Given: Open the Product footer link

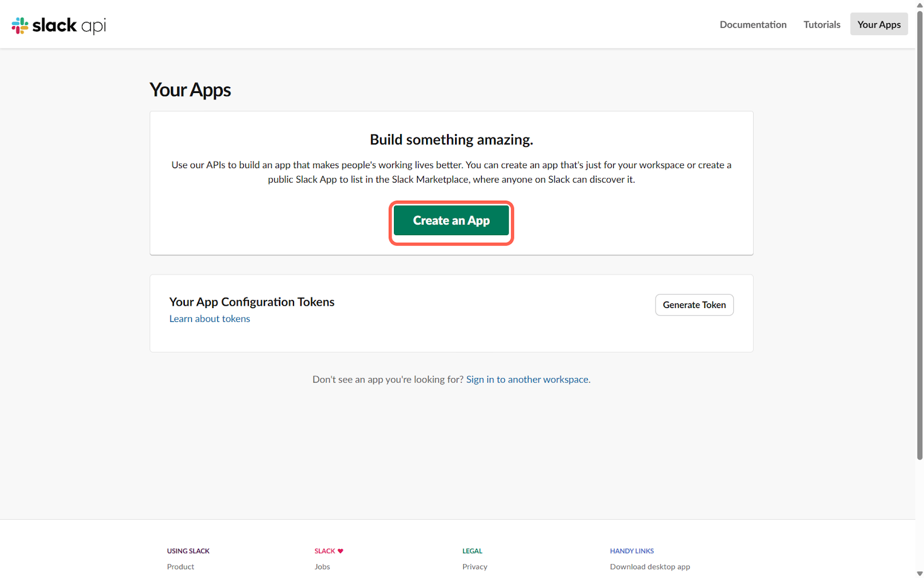Looking at the screenshot, I should coord(181,566).
